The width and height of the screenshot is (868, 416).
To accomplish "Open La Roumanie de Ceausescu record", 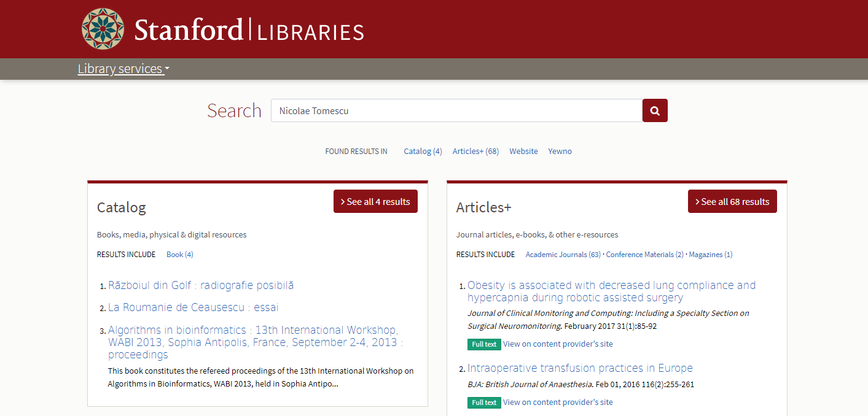I will (x=193, y=307).
